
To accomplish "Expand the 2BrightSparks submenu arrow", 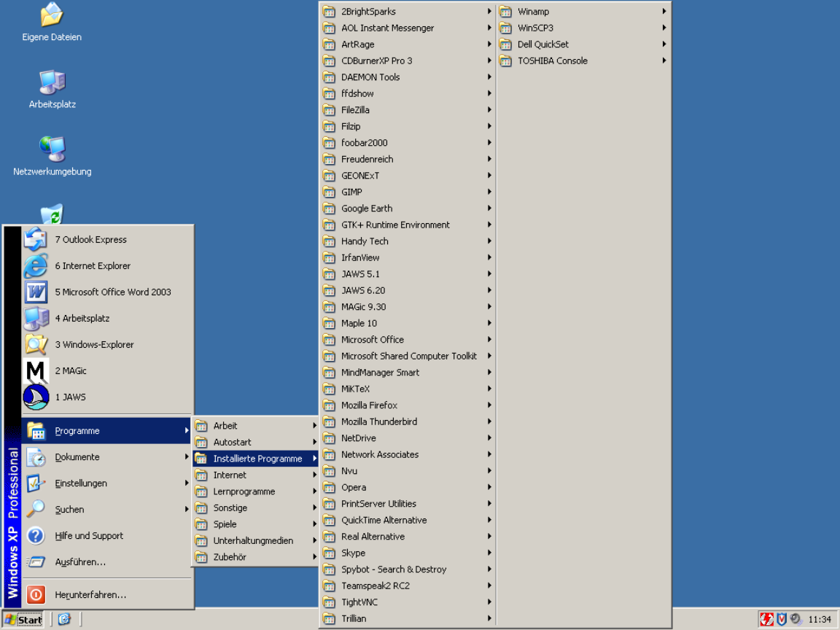I will tap(489, 11).
